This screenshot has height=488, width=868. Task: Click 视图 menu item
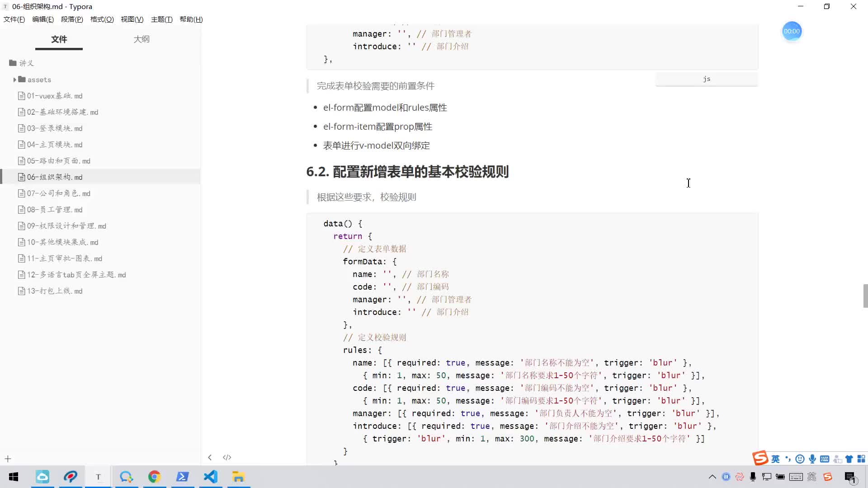(131, 19)
